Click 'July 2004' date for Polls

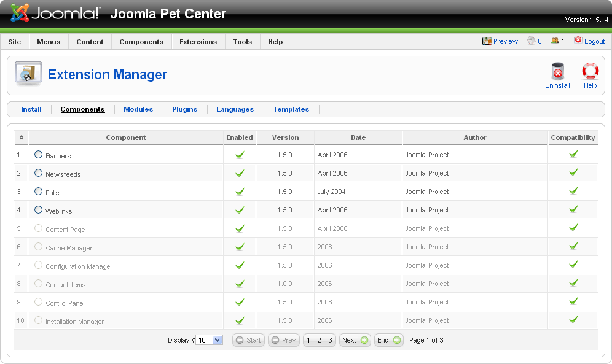tap(331, 192)
